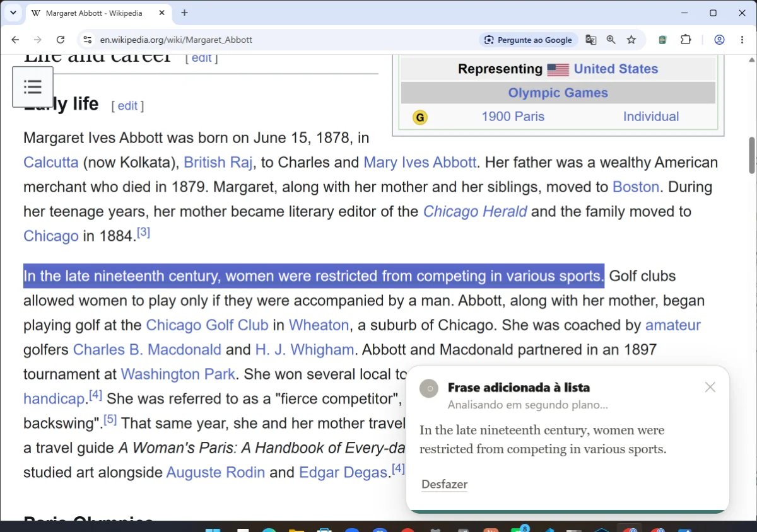Visit the Boston article link
This screenshot has height=532, width=757.
pyautogui.click(x=636, y=187)
